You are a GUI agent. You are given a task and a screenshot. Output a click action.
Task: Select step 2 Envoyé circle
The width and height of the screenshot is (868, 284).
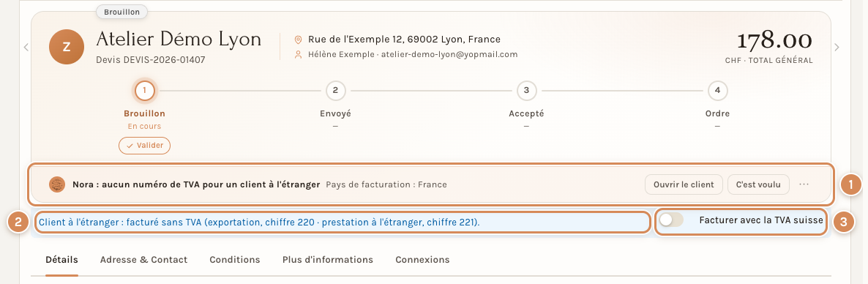[x=335, y=91]
